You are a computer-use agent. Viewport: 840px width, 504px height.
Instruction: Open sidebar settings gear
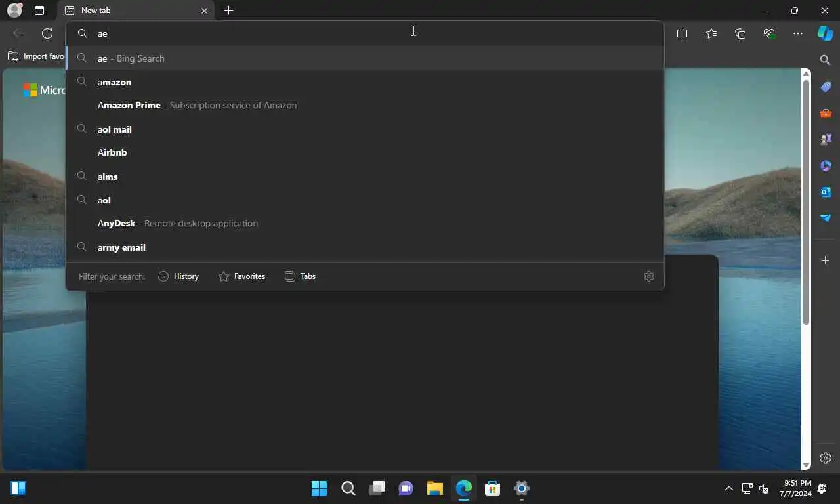(826, 458)
